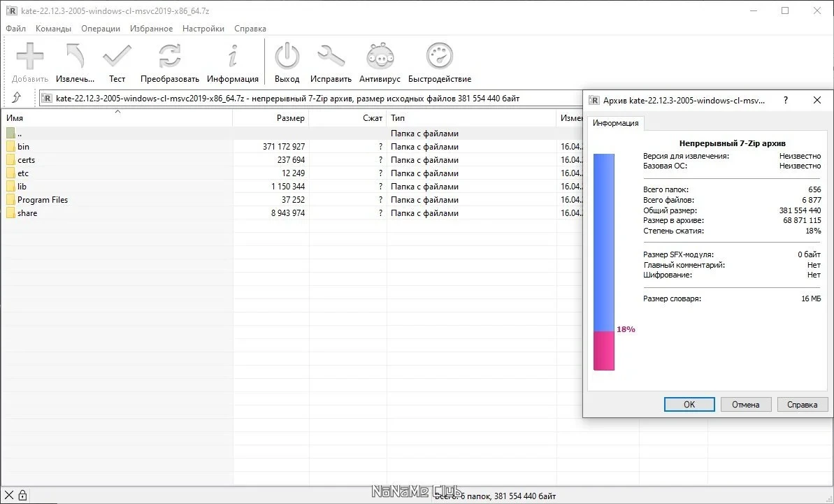The image size is (834, 504).
Task: Select the Исправить wrench icon
Action: click(331, 56)
